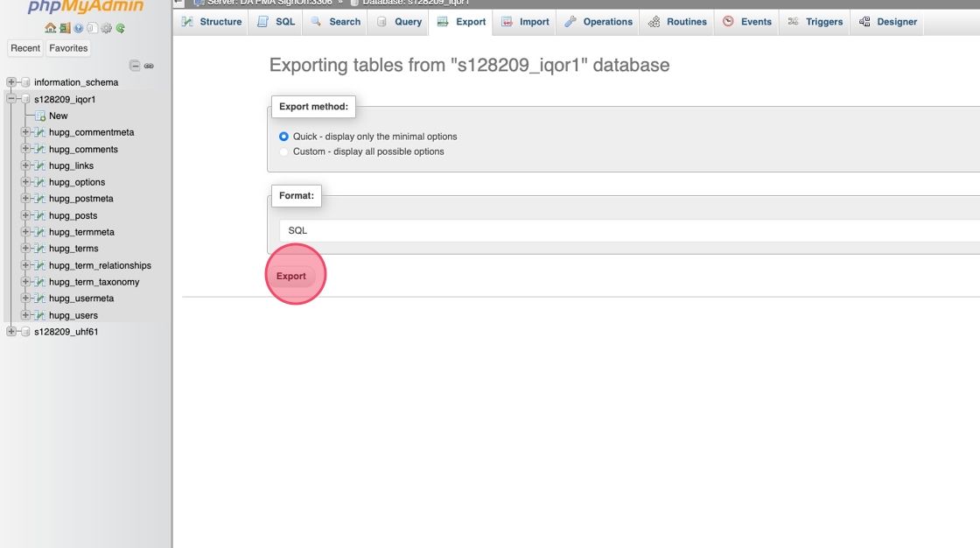Screen dimensions: 980x548
Task: Open phpMyAdmin documentation help icon
Action: click(78, 28)
